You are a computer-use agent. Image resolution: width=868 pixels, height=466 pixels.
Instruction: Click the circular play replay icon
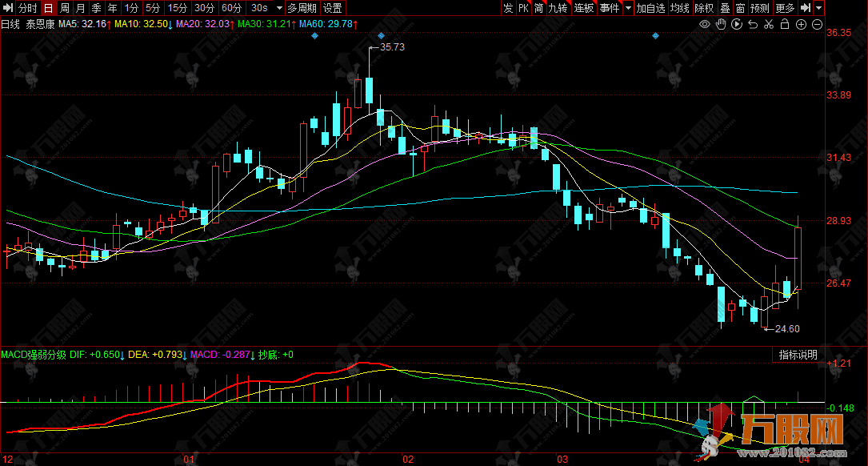(x=737, y=25)
